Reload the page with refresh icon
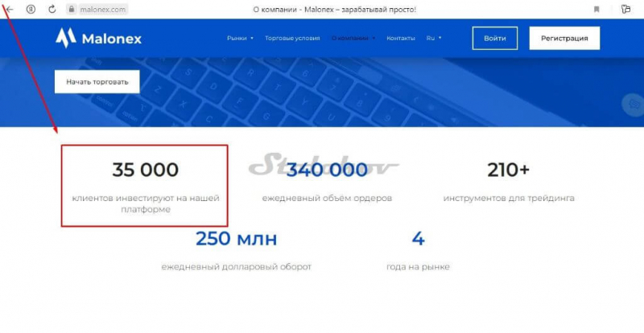 52,9
